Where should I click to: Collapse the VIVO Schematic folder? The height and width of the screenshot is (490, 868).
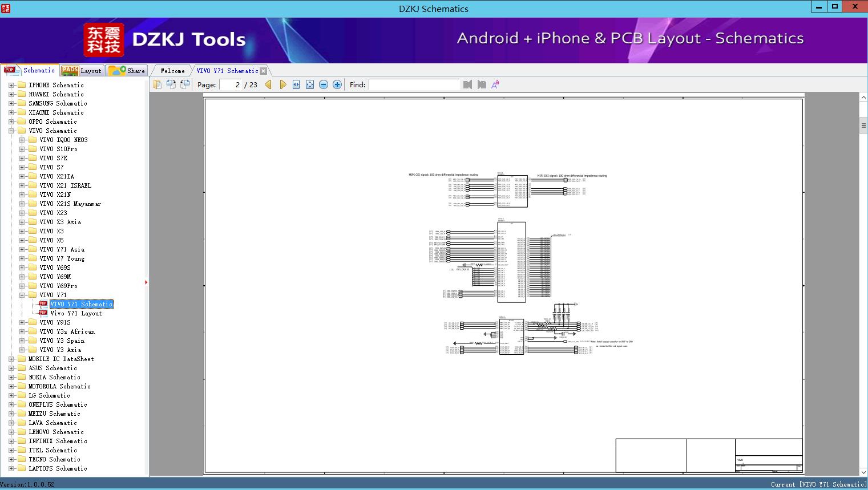point(11,131)
